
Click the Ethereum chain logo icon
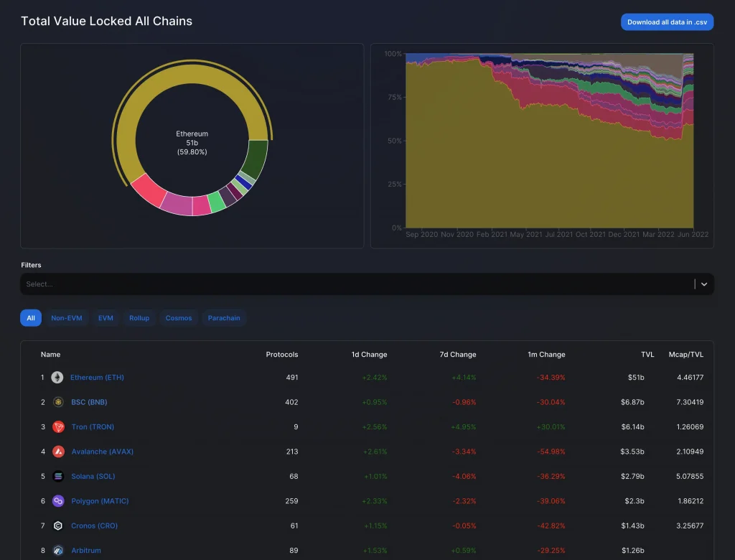(x=57, y=378)
